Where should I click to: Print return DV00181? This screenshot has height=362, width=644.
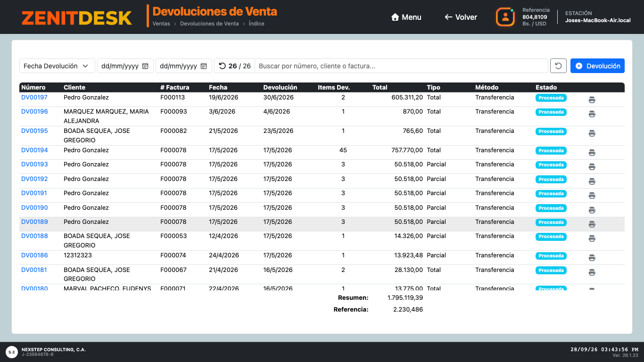592,272
